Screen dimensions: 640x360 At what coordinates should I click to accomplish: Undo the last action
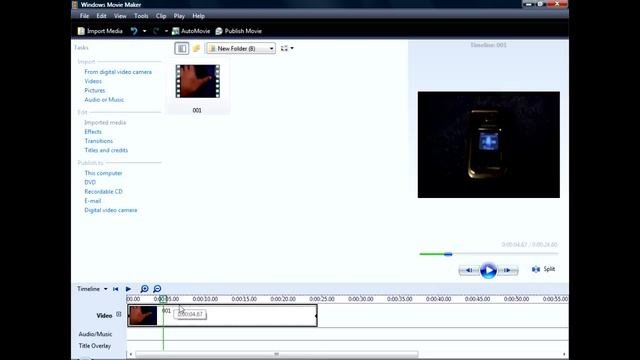pyautogui.click(x=134, y=31)
